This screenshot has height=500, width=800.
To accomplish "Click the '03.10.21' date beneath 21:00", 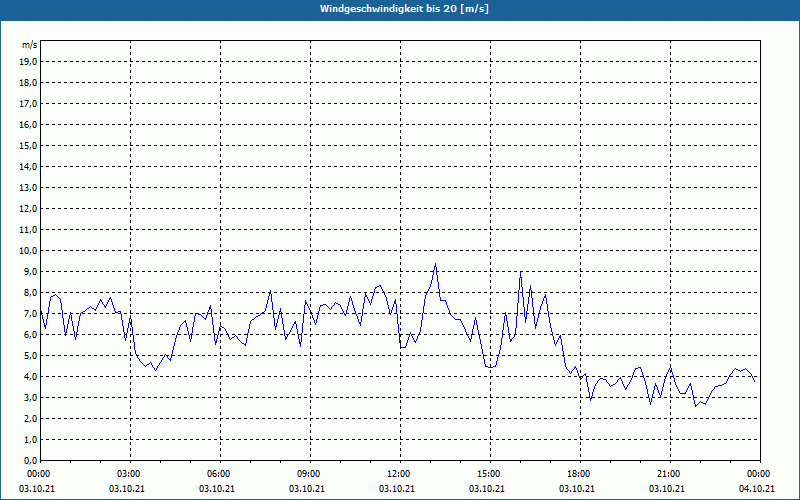I will (667, 488).
